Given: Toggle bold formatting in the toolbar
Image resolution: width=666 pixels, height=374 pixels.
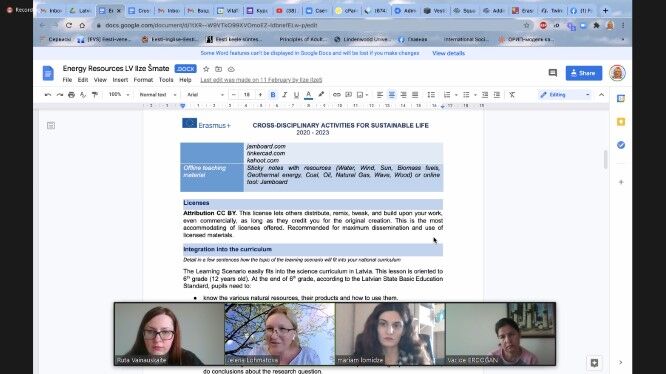Looking at the screenshot, I should (273, 95).
